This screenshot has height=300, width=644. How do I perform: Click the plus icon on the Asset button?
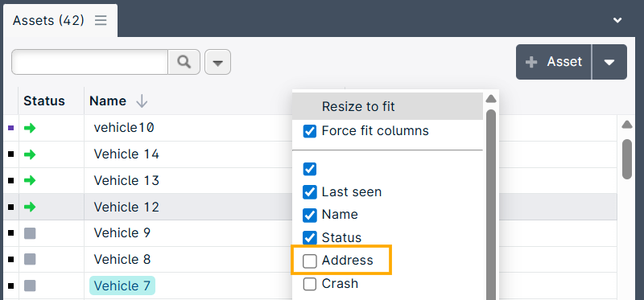click(x=531, y=62)
